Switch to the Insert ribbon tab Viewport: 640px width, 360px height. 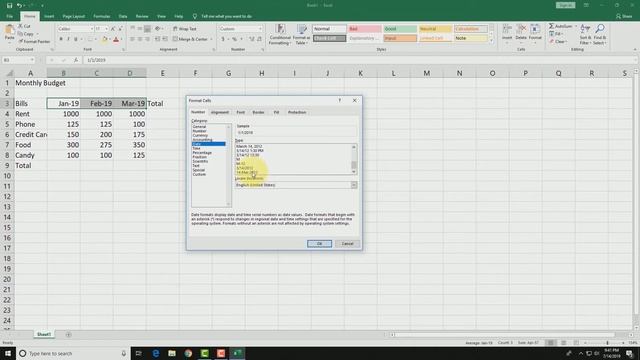tap(49, 16)
